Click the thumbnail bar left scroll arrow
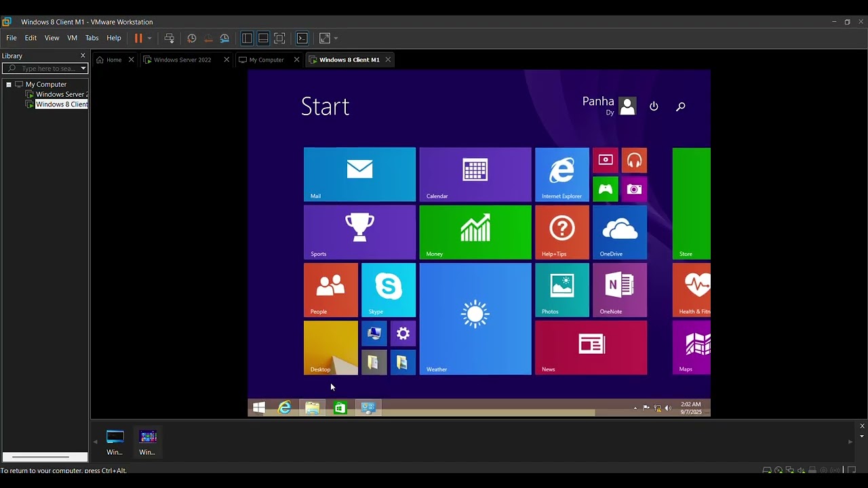The height and width of the screenshot is (488, 868). click(95, 442)
